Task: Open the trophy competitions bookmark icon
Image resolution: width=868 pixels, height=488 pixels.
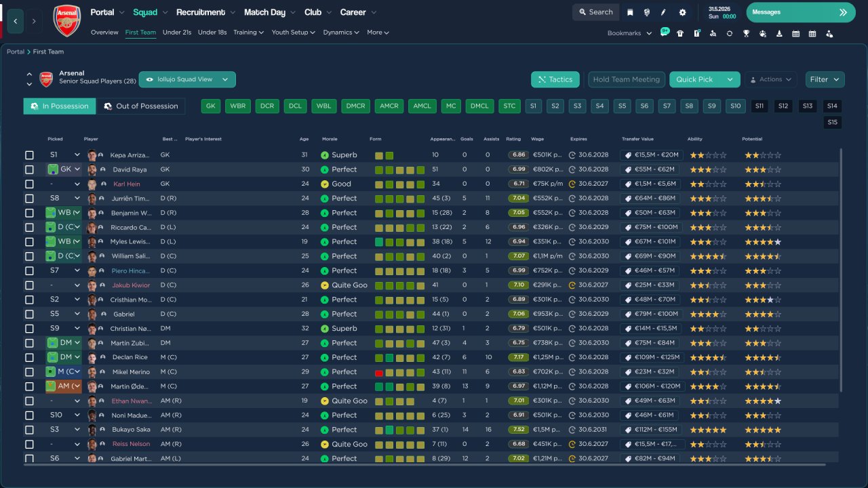Action: pos(746,33)
